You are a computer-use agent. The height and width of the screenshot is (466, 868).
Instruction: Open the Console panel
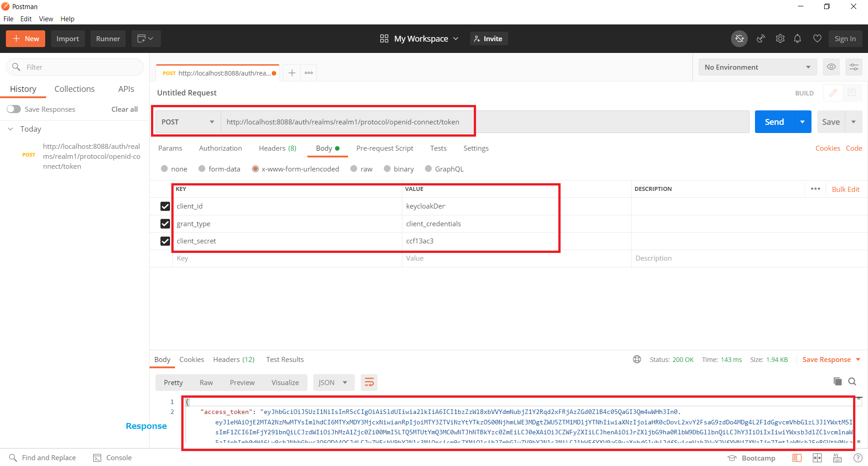pyautogui.click(x=113, y=458)
